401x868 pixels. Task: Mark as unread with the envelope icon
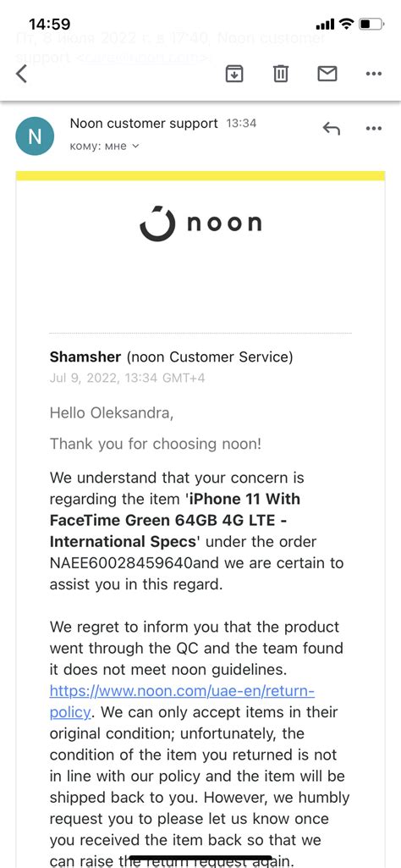(x=327, y=73)
